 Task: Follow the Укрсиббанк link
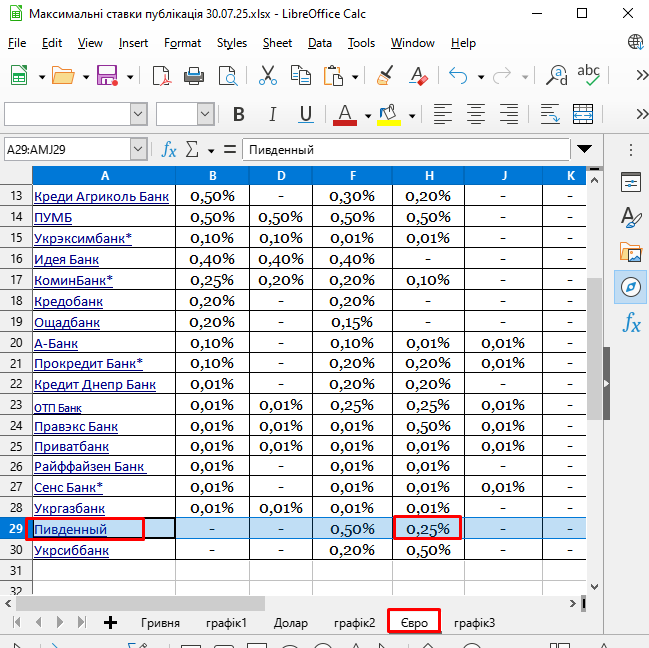[x=72, y=550]
